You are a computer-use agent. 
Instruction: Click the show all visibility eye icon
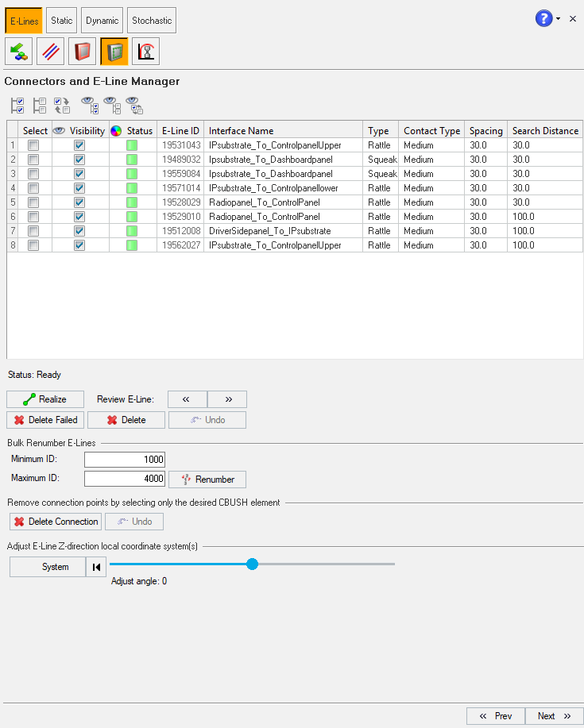90,106
